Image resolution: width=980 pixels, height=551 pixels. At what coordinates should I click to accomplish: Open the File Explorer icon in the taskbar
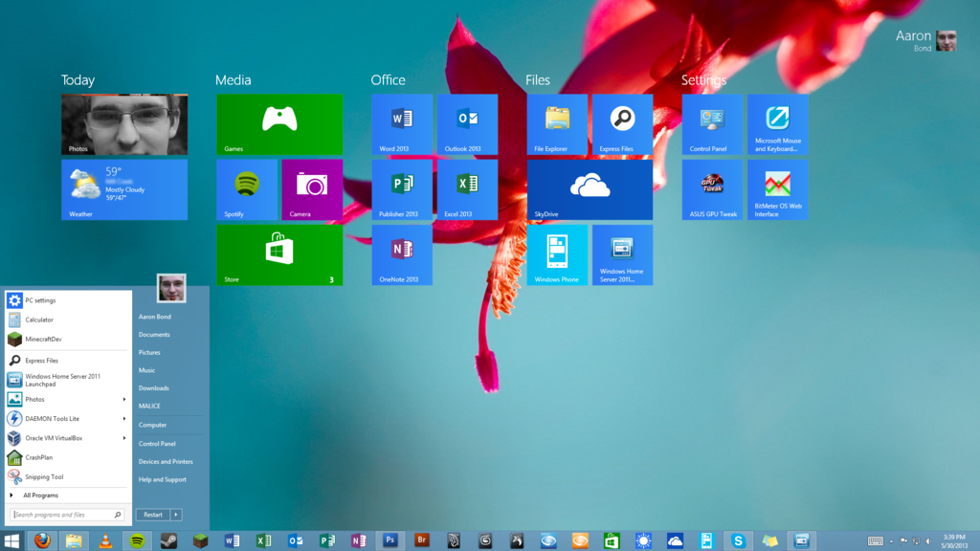74,540
